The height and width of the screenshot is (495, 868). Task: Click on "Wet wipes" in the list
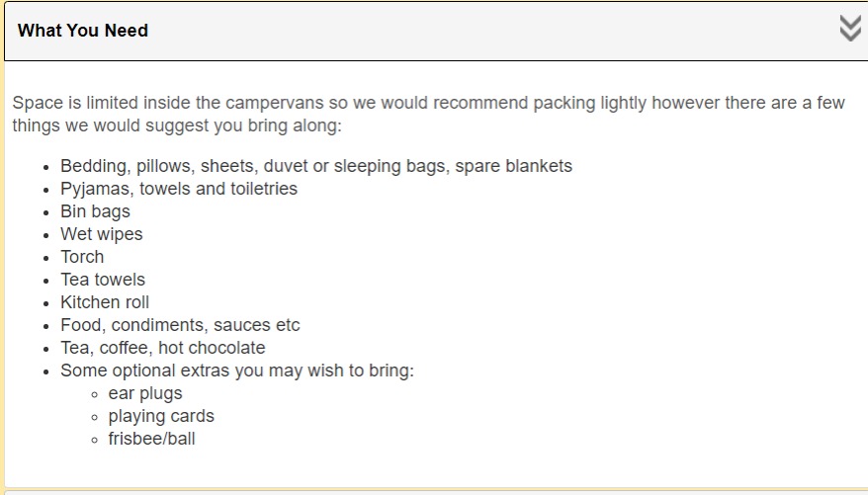(102, 234)
